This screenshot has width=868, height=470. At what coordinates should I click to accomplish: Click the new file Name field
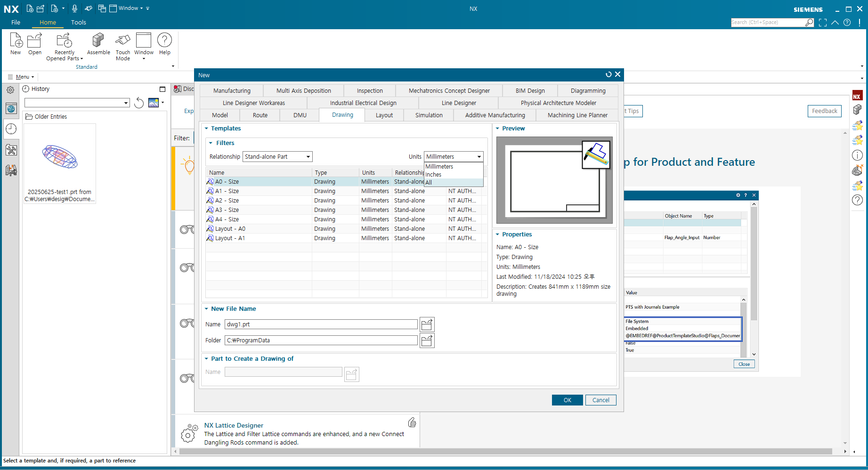[321, 324]
